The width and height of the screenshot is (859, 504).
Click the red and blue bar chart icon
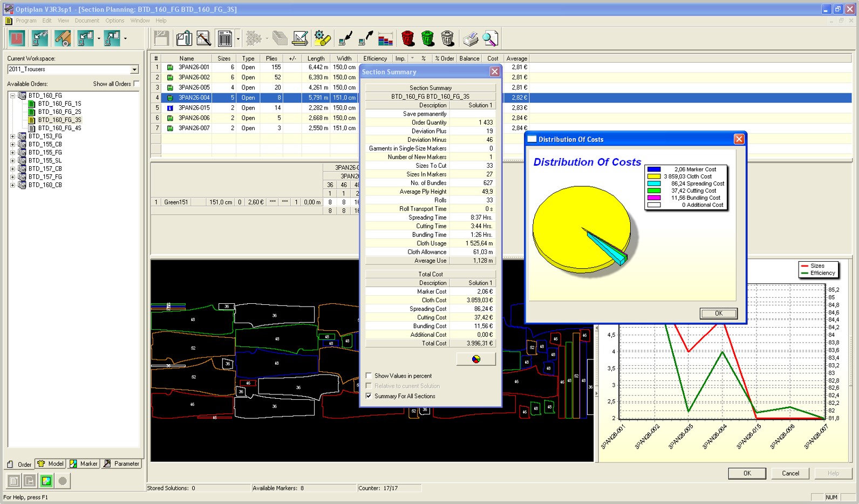point(385,38)
